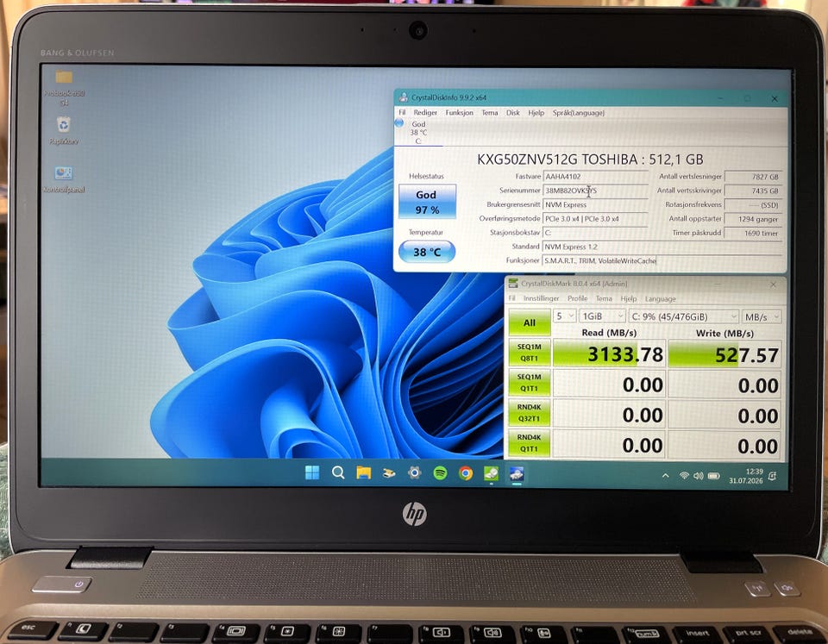Click SEQ1M Q8T1 write result 527.57
This screenshot has width=828, height=644.
coord(724,354)
